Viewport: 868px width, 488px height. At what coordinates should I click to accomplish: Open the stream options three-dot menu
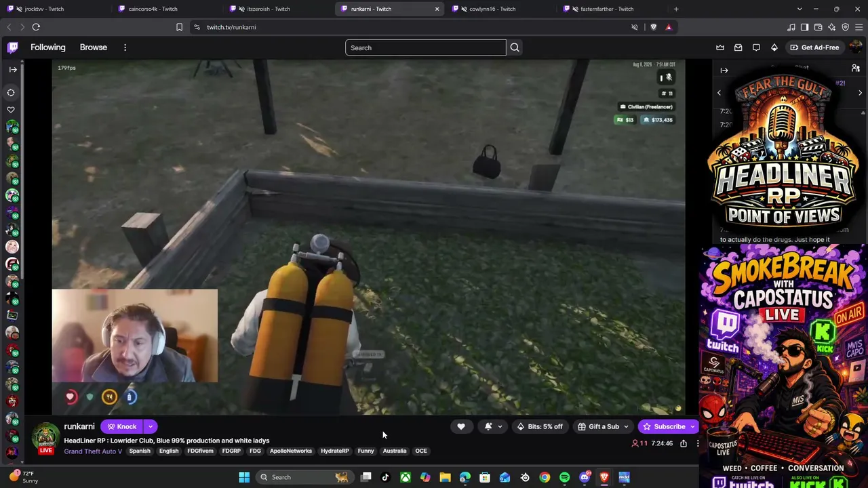coord(698,443)
